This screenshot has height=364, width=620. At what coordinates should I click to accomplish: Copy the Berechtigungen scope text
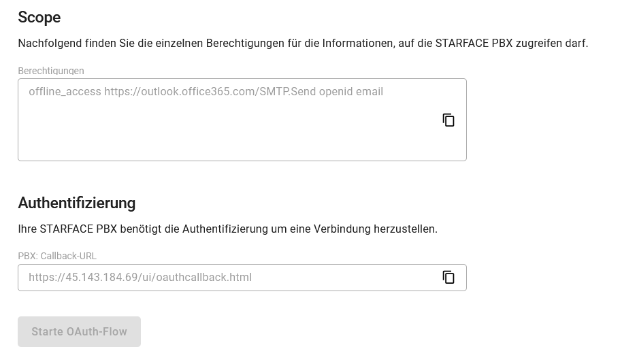(x=448, y=120)
